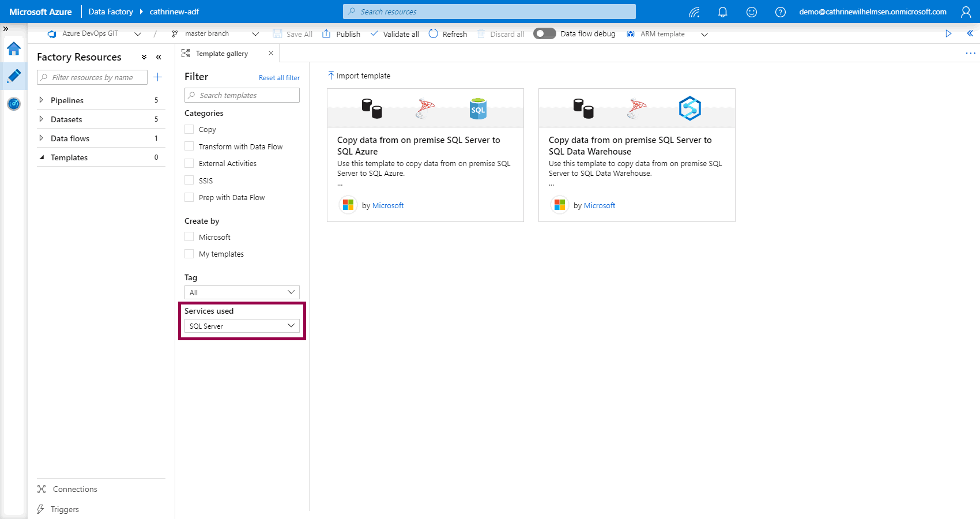This screenshot has height=519, width=980.
Task: Toggle Data flow debug switch
Action: click(544, 33)
